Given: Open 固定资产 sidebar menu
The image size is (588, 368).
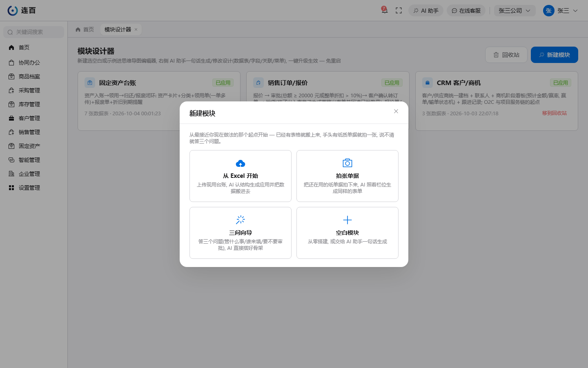Looking at the screenshot, I should click(34, 146).
